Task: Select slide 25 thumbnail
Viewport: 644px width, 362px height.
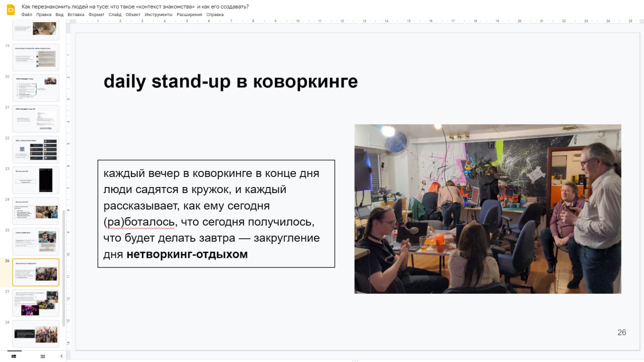Action: pyautogui.click(x=36, y=241)
